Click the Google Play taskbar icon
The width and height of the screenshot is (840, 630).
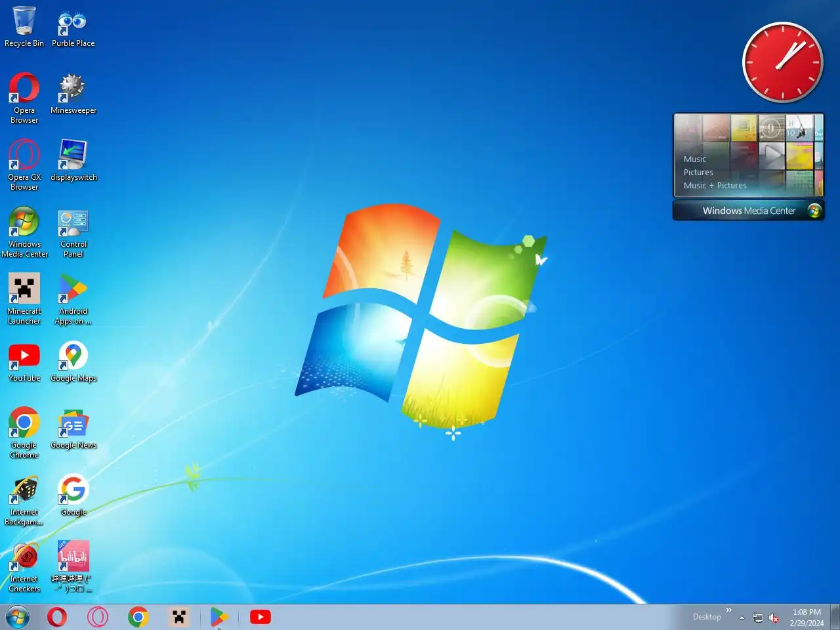pyautogui.click(x=219, y=617)
